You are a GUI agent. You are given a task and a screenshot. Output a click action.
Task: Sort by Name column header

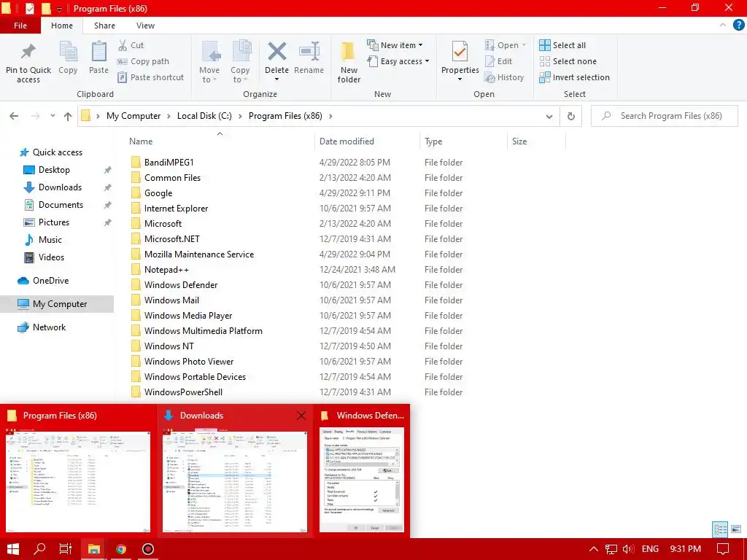[x=219, y=141]
